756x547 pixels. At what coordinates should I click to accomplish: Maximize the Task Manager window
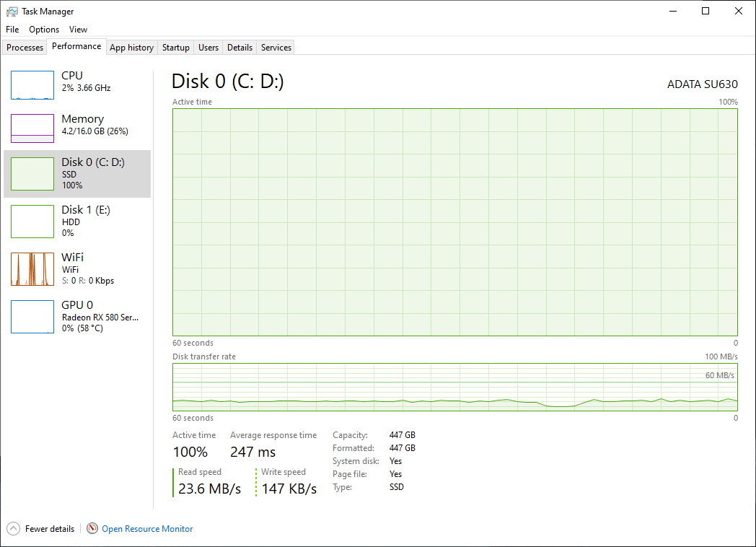click(706, 11)
